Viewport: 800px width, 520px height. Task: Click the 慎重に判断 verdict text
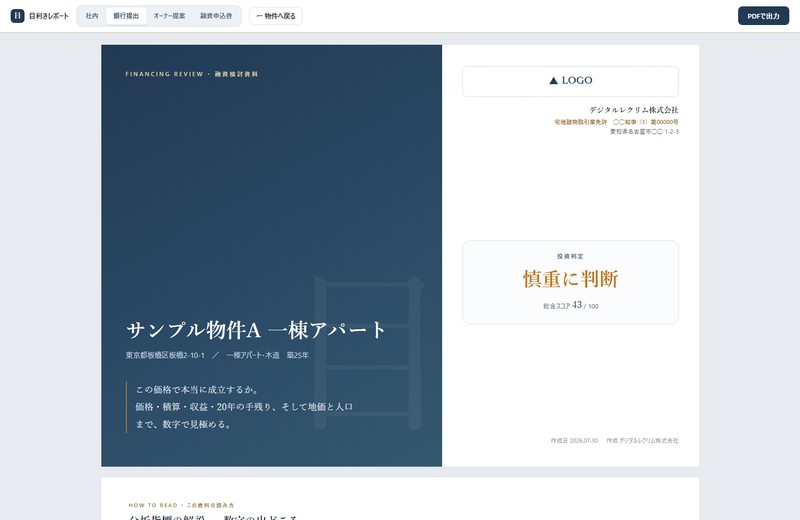pyautogui.click(x=570, y=279)
